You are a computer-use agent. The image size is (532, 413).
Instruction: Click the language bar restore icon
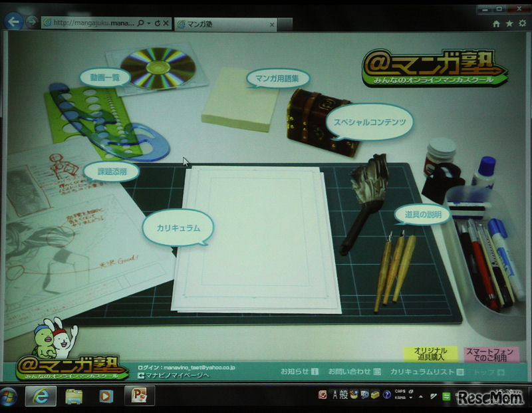[x=411, y=391]
